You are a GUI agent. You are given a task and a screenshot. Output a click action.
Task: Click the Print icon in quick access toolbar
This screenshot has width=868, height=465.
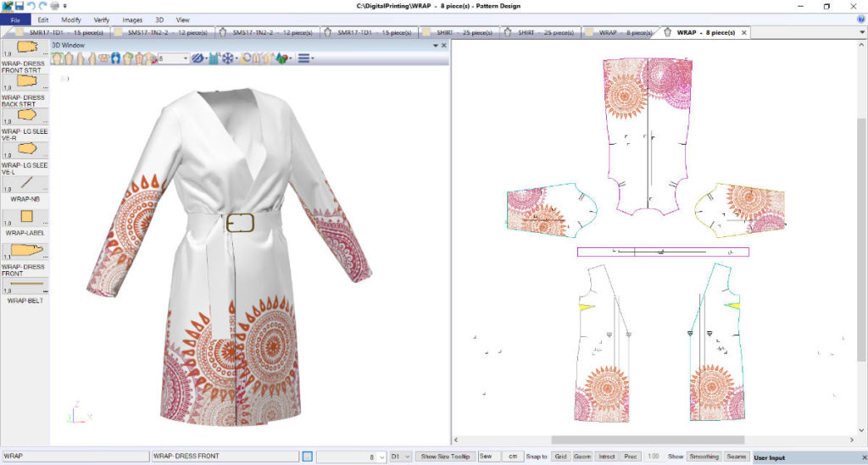54,6
